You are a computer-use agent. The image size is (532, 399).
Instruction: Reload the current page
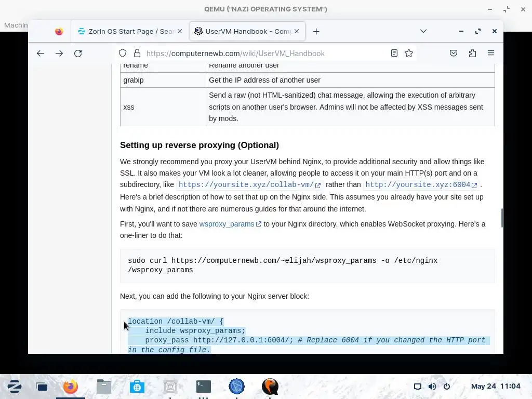click(78, 54)
